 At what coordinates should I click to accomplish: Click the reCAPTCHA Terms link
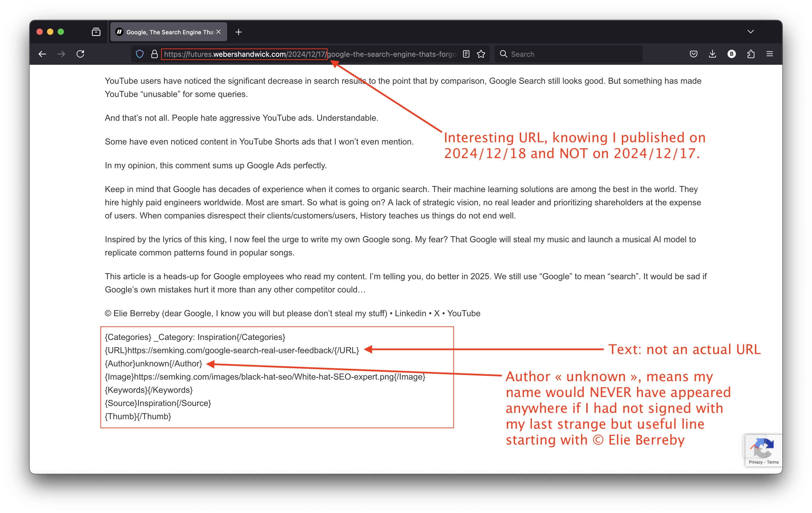pyautogui.click(x=773, y=462)
